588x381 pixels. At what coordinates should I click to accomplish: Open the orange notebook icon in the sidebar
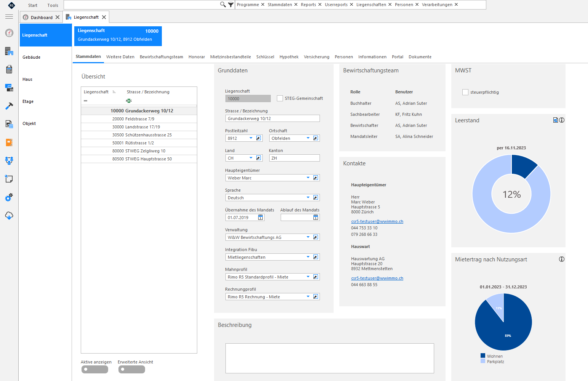coord(9,142)
